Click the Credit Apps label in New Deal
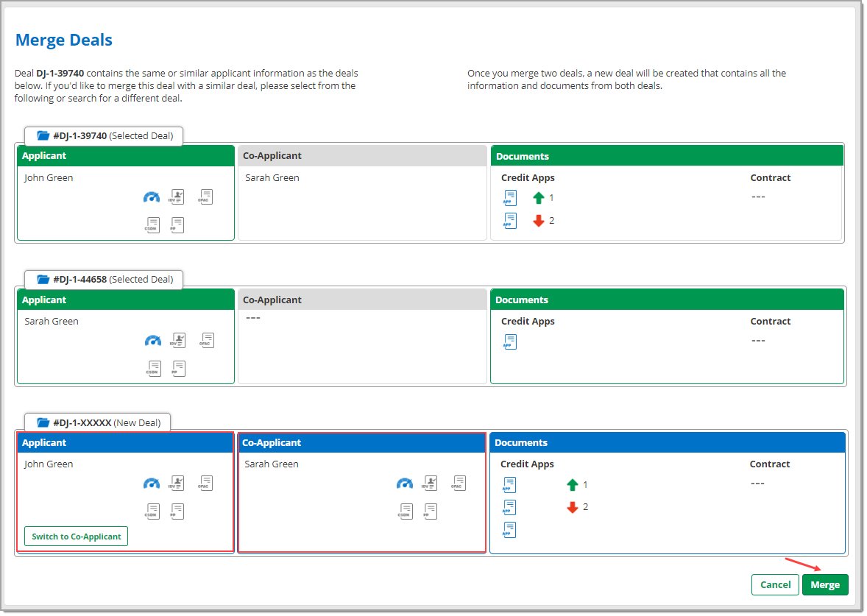Image resolution: width=867 pixels, height=616 pixels. (x=527, y=464)
